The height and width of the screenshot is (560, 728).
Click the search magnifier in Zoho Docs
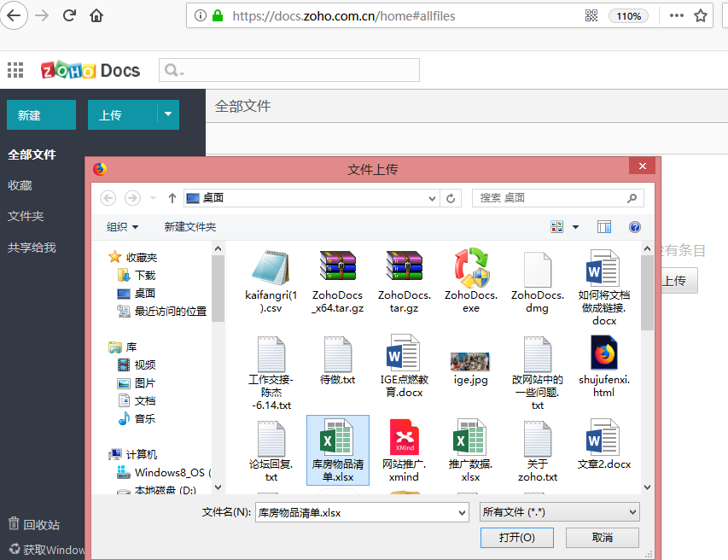point(172,70)
